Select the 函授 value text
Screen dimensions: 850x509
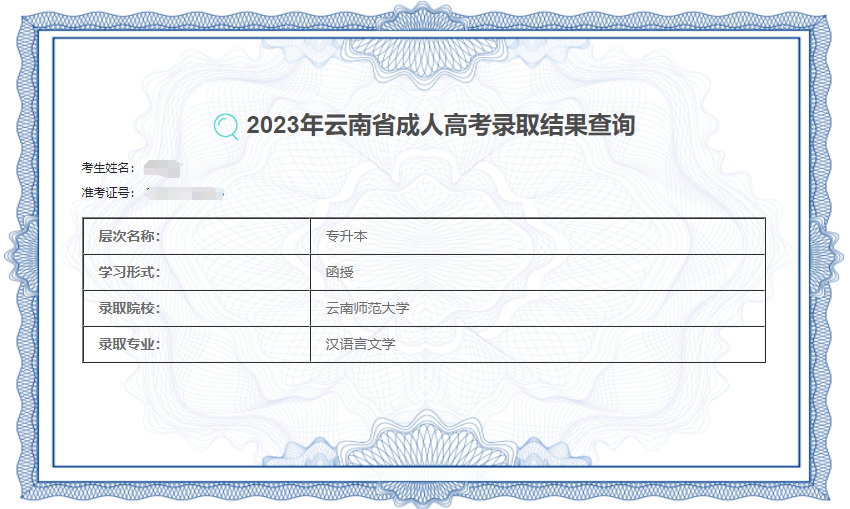[339, 272]
